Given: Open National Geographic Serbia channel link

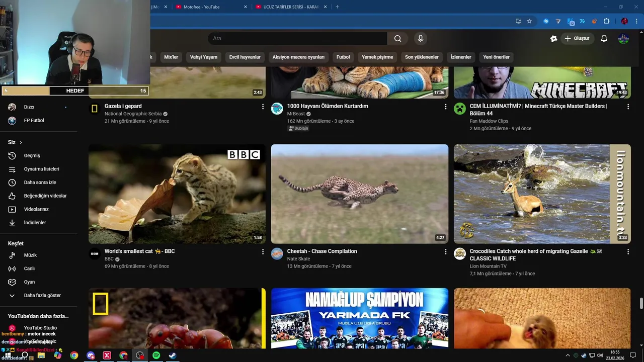Looking at the screenshot, I should pyautogui.click(x=133, y=114).
